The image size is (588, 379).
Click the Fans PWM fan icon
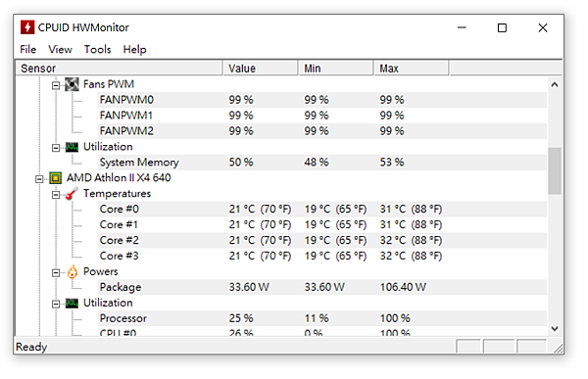coord(72,84)
